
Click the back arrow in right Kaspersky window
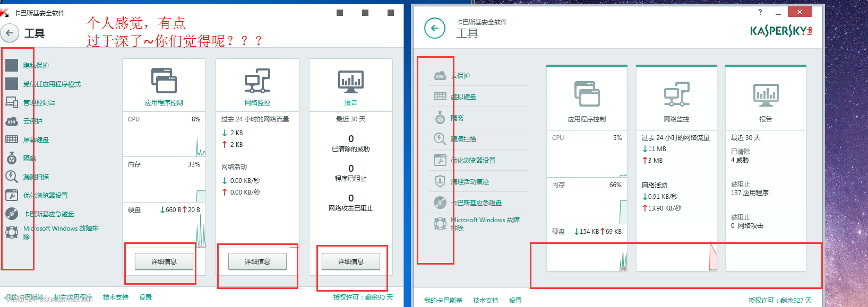click(435, 28)
